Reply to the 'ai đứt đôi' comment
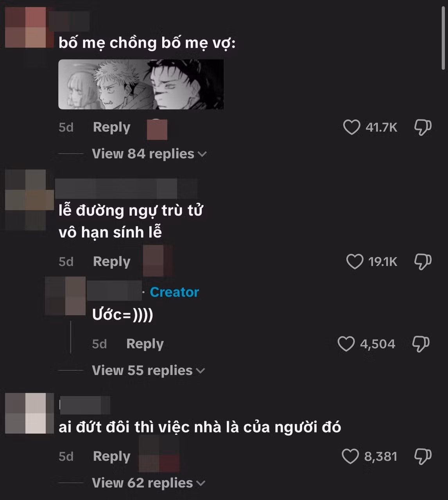This screenshot has width=448, height=500. coord(111,456)
